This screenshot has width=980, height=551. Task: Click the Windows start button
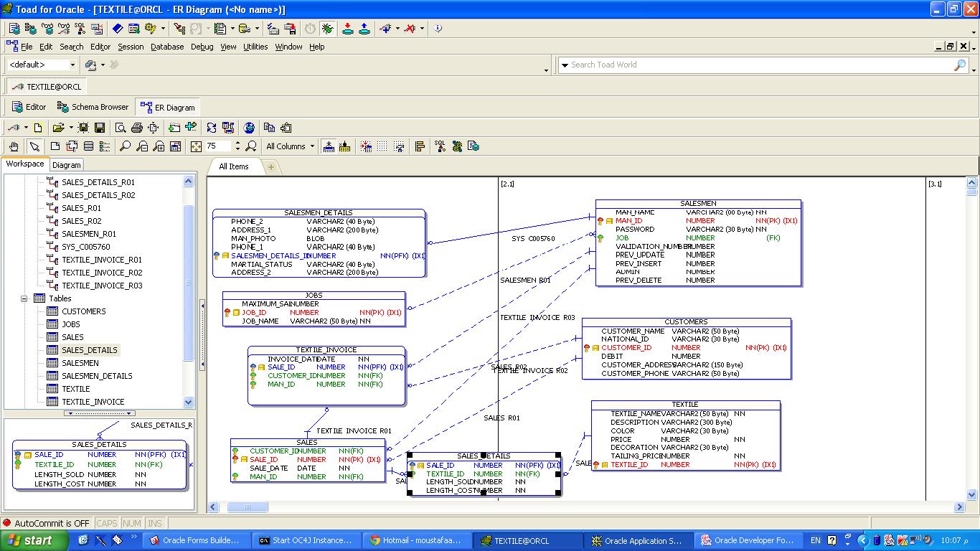coord(34,540)
